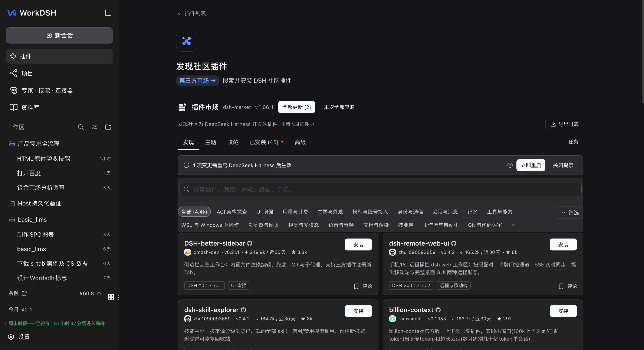Dismiss banner with 关闭提示

point(563,165)
